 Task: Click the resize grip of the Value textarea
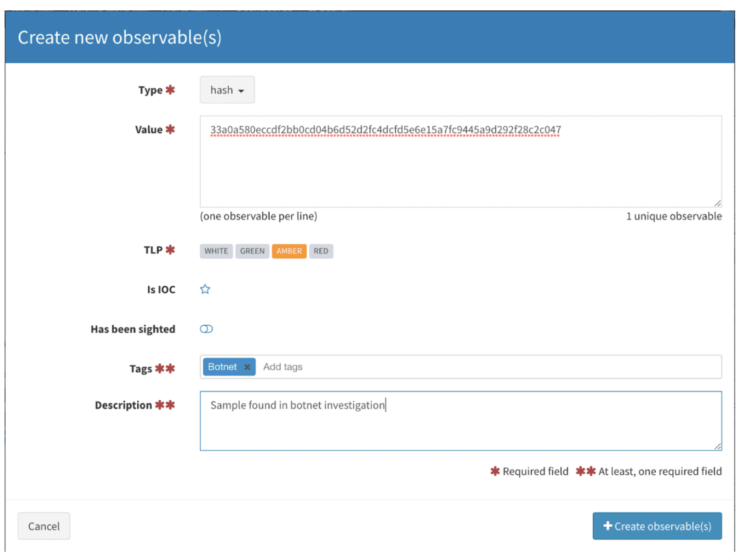click(718, 202)
